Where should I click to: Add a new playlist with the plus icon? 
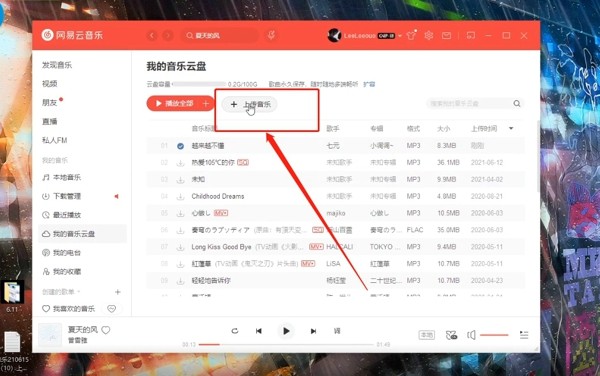[x=118, y=292]
